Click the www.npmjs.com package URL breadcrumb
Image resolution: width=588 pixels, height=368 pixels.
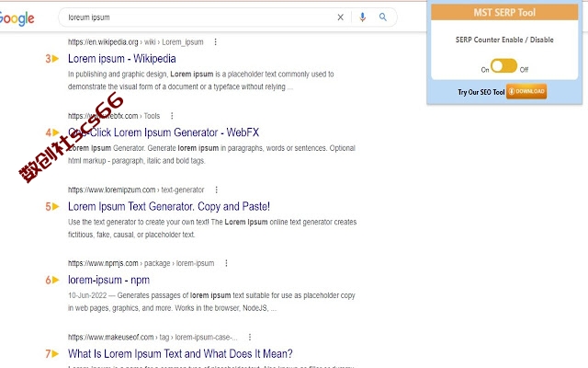pyautogui.click(x=141, y=263)
